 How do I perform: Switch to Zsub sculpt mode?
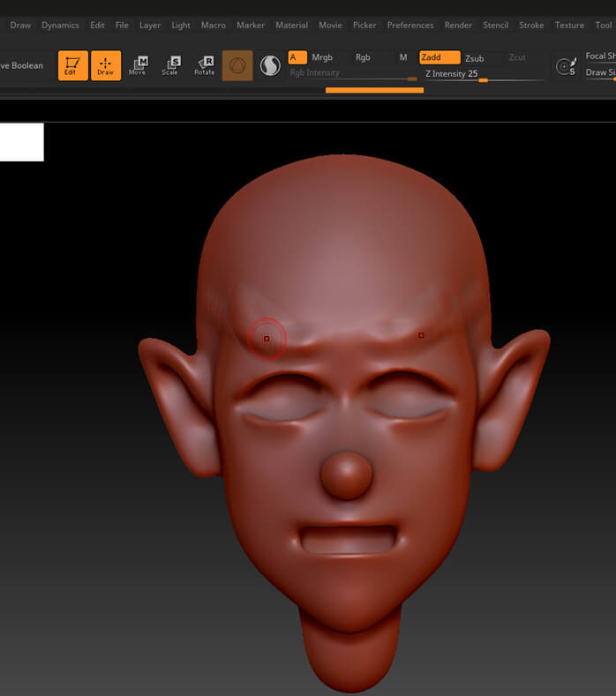(x=474, y=58)
